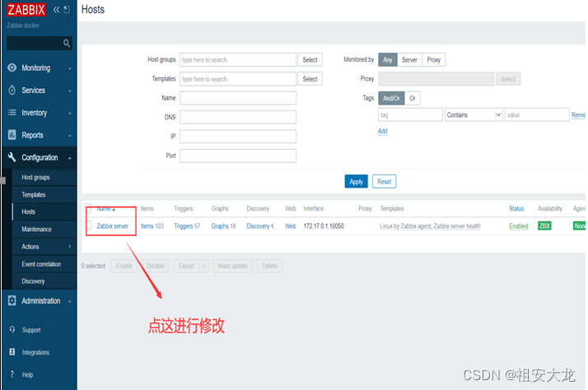Open Maintenance in Configuration
Screen dimensions: 588x390
tap(36, 230)
